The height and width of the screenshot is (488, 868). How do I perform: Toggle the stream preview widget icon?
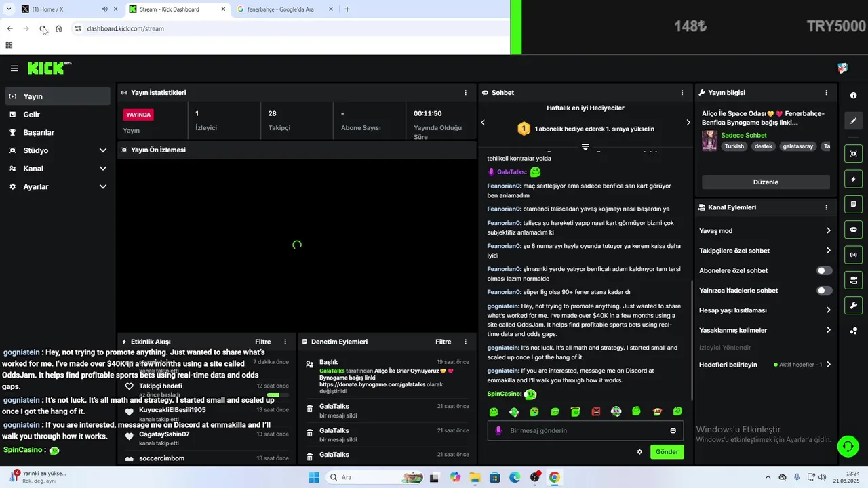click(853, 154)
